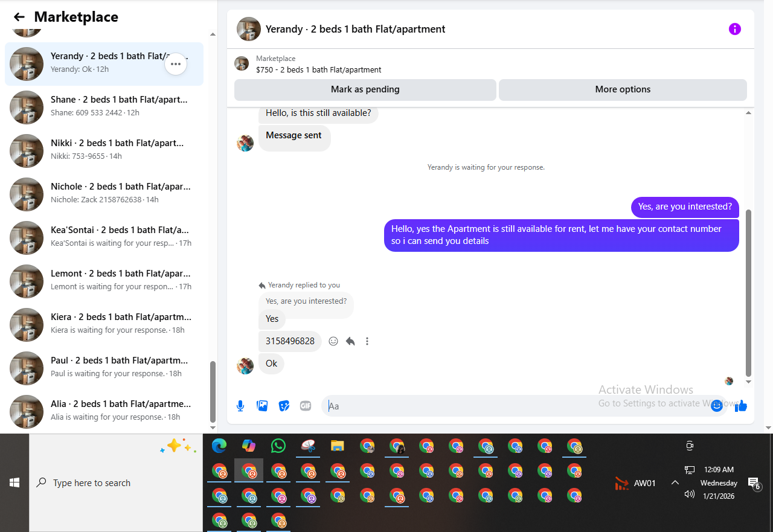Click the "Ok" message from Yerandy
This screenshot has width=773, height=532.
(272, 364)
